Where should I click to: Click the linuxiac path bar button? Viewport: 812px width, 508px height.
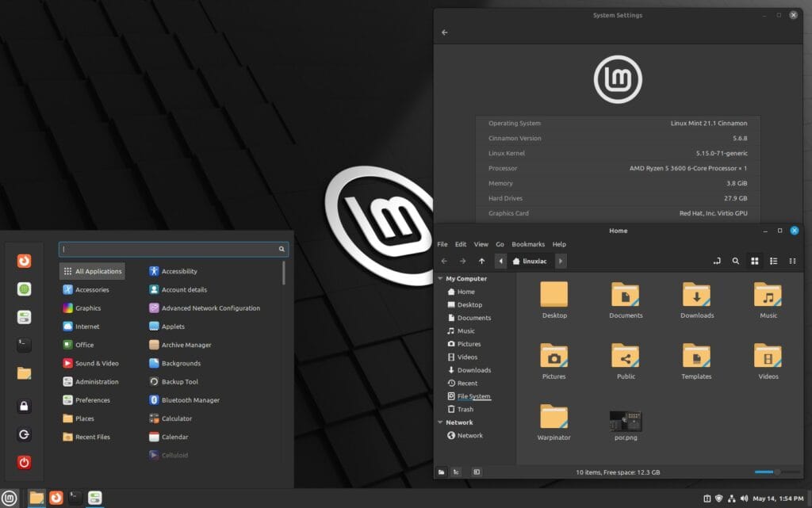(530, 261)
